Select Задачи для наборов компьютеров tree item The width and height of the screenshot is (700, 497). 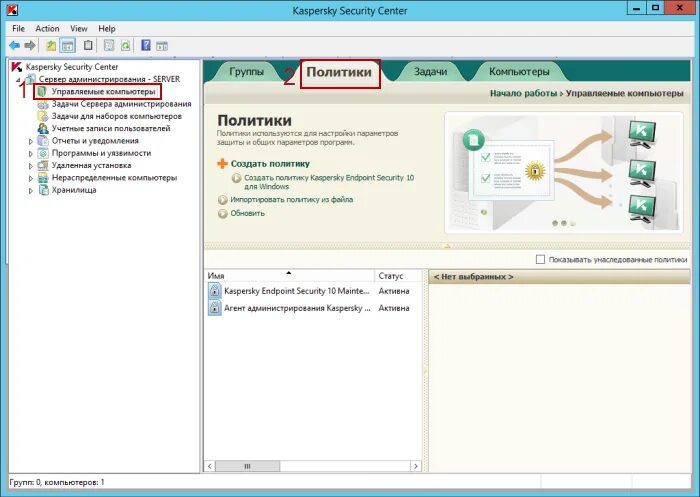tap(117, 116)
